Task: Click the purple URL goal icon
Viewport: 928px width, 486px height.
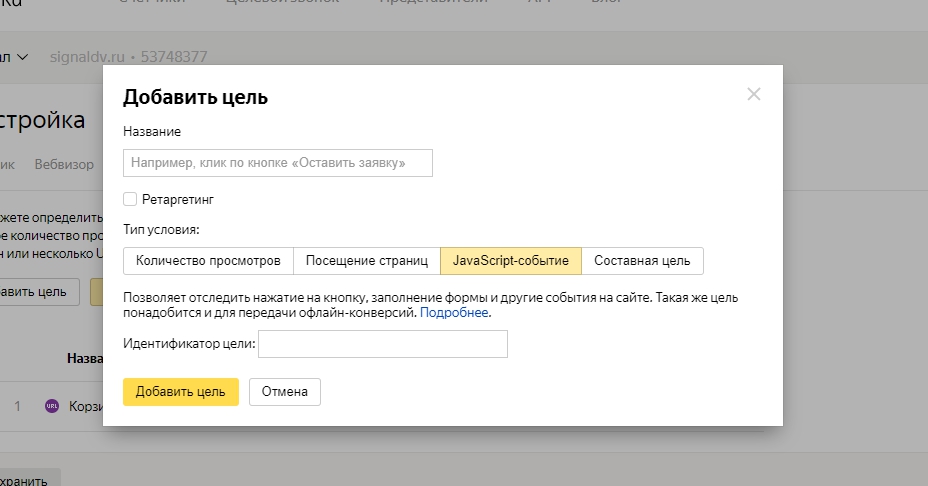Action: pos(52,406)
